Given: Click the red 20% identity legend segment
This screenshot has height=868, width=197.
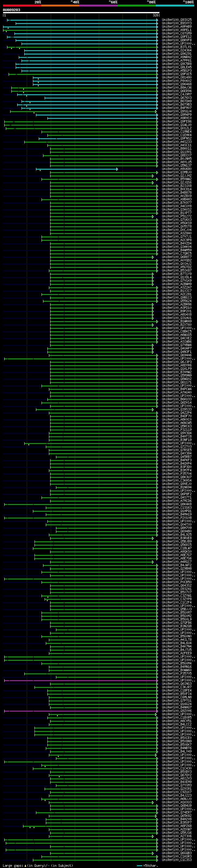Looking at the screenshot, I should 22,6.
